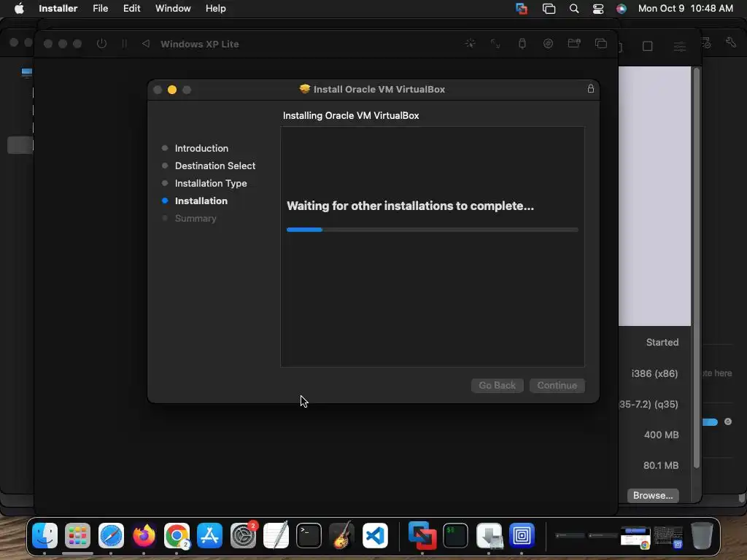Activate Siri from the menu bar
747x560 pixels.
(x=622, y=9)
